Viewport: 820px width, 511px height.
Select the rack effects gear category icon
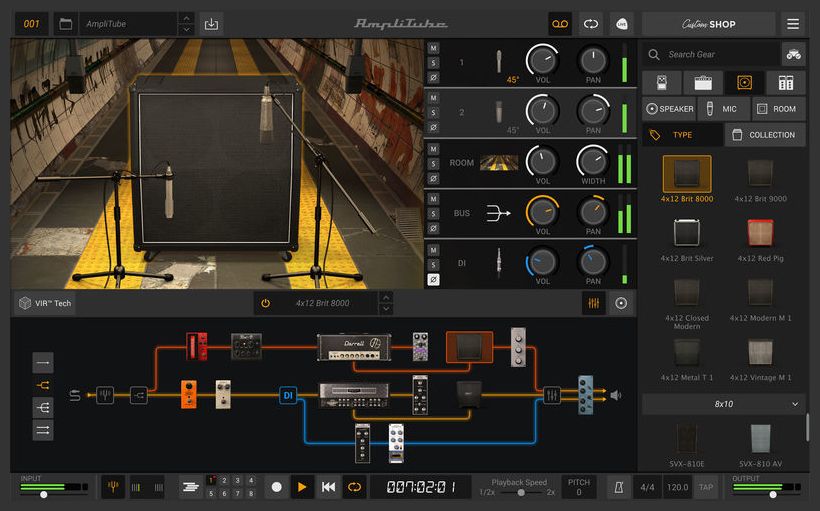(x=785, y=83)
